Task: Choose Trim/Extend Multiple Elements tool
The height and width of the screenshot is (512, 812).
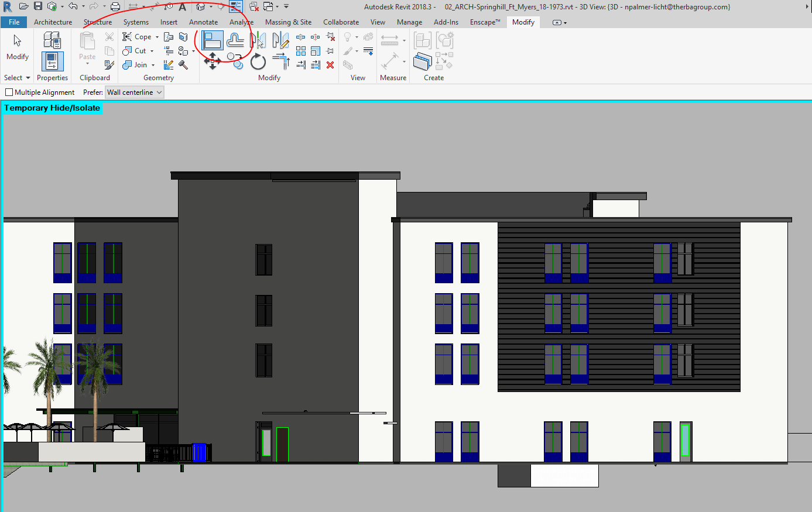Action: click(316, 65)
